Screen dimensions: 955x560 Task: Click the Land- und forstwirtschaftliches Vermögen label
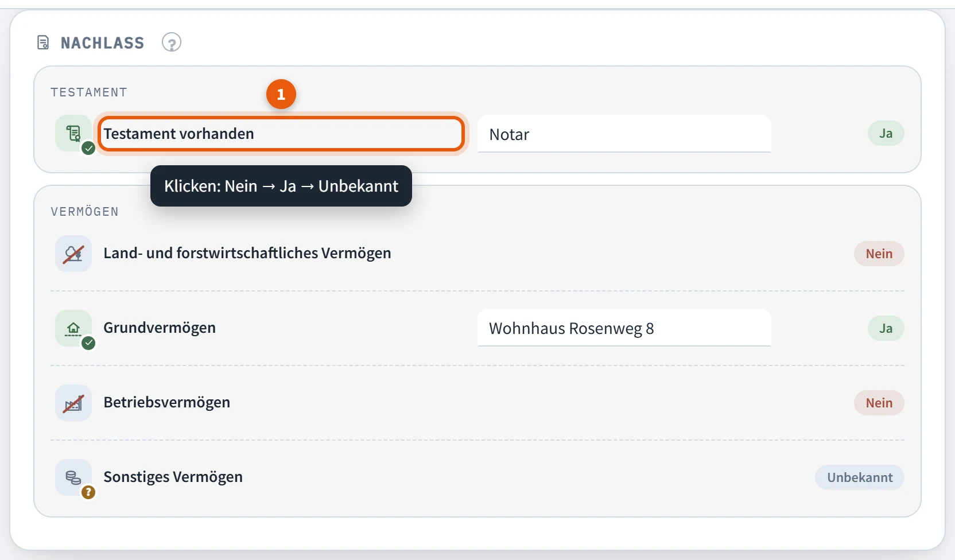click(247, 253)
